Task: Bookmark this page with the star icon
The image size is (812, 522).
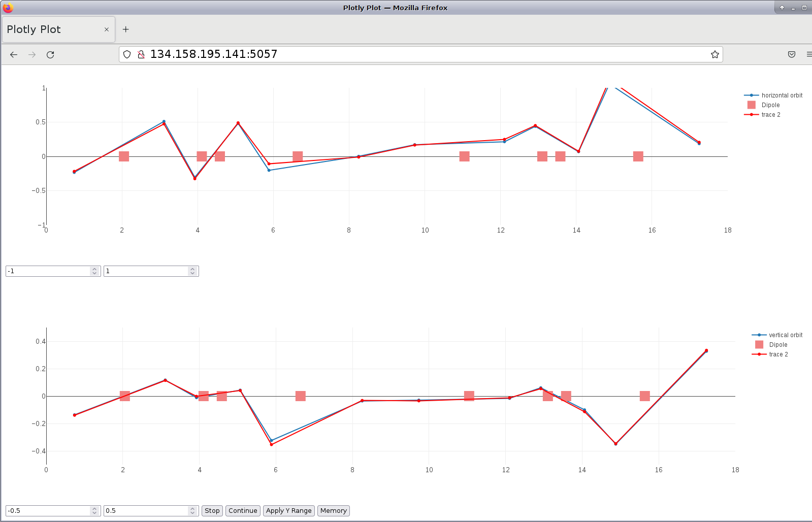Action: coord(714,55)
